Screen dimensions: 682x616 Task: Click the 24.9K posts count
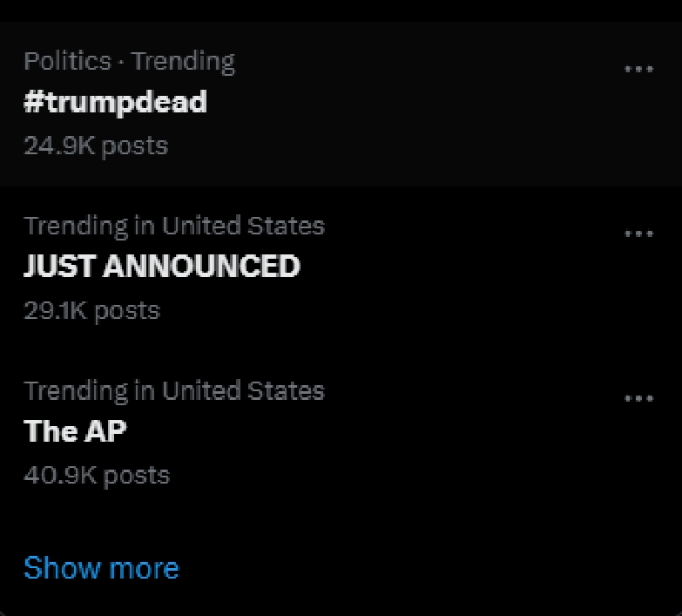(x=96, y=146)
